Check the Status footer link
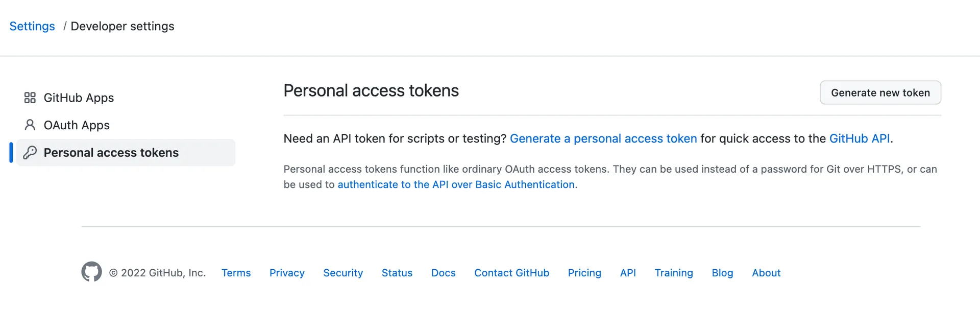 [x=397, y=273]
